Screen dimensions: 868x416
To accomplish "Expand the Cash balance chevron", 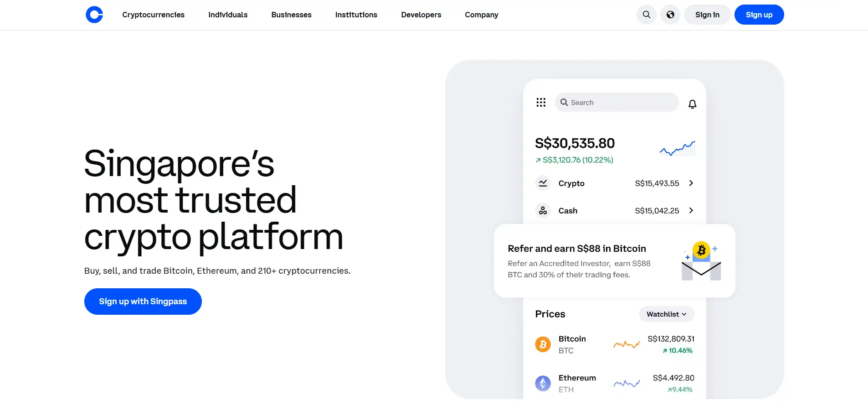I will point(691,211).
